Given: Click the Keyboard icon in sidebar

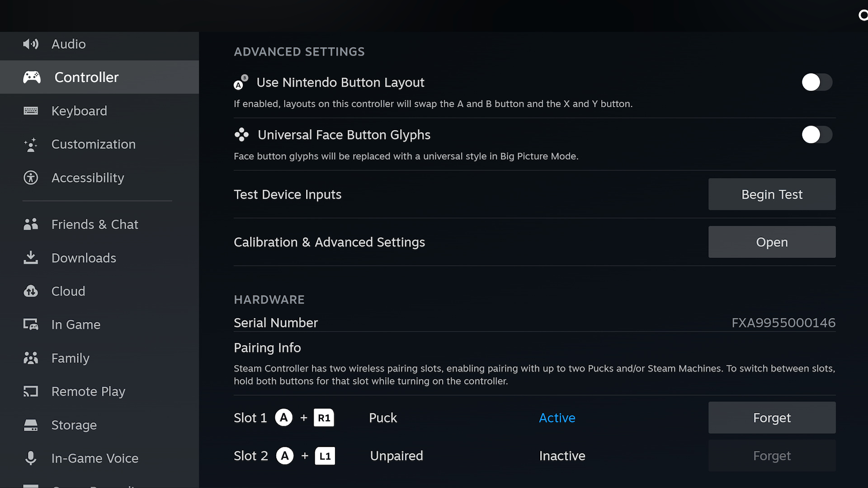Looking at the screenshot, I should coord(30,111).
